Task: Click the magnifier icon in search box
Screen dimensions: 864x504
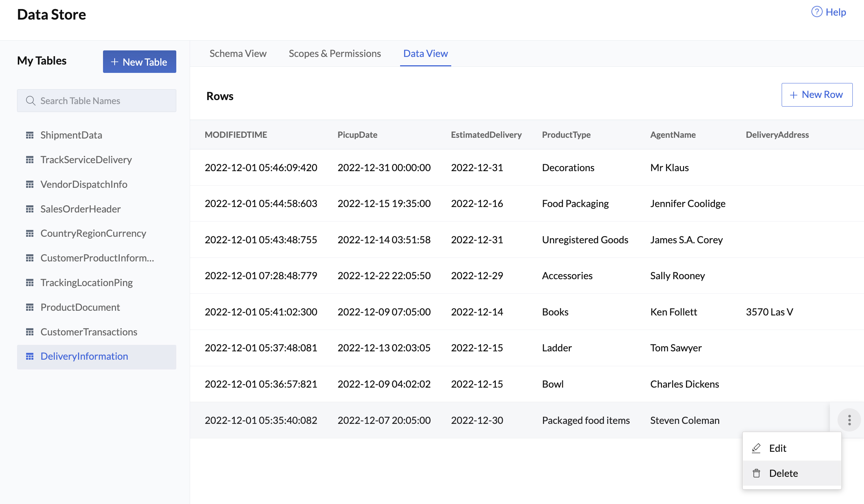Action: click(x=31, y=101)
